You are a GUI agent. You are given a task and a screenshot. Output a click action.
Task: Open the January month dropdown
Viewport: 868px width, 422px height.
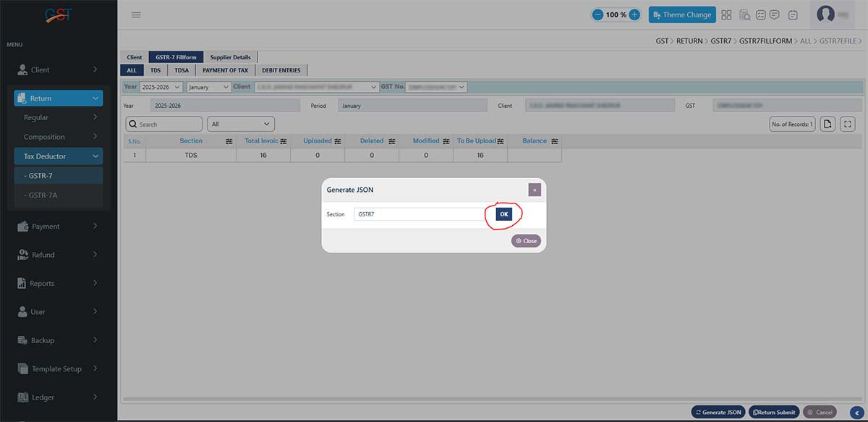[208, 87]
